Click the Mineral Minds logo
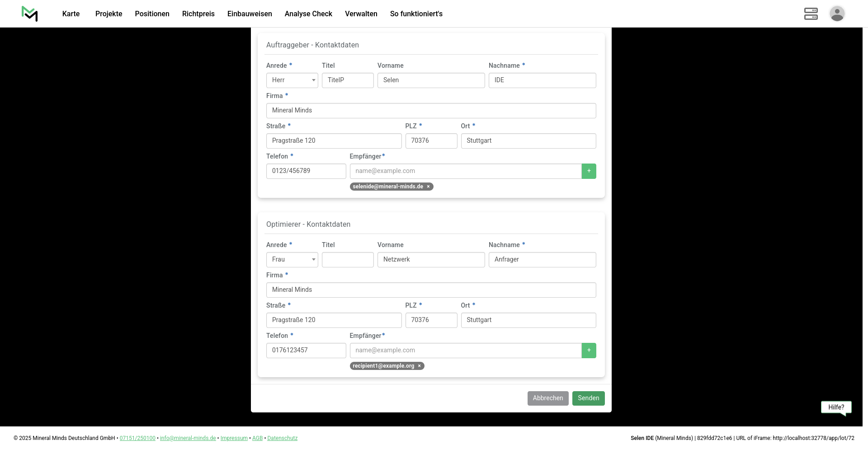This screenshot has width=868, height=449. 30,14
